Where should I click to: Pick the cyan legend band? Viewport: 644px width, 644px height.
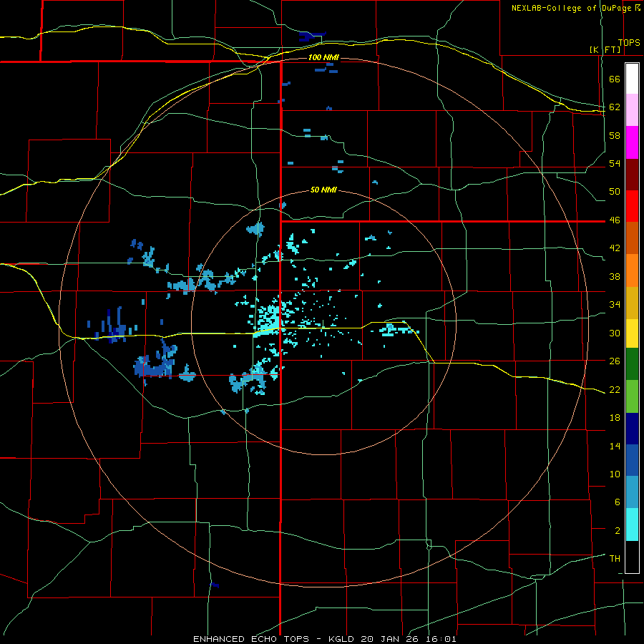pyautogui.click(x=632, y=525)
